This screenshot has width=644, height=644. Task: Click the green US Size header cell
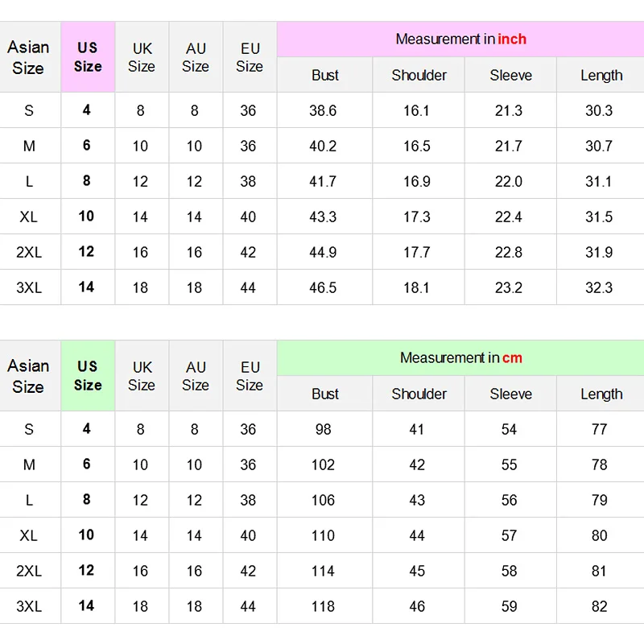click(x=88, y=375)
